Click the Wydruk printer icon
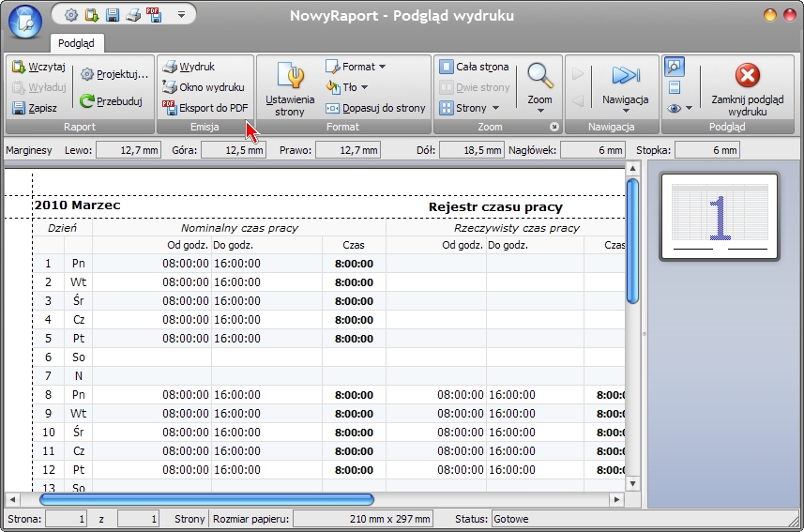This screenshot has width=804, height=532. click(x=170, y=67)
